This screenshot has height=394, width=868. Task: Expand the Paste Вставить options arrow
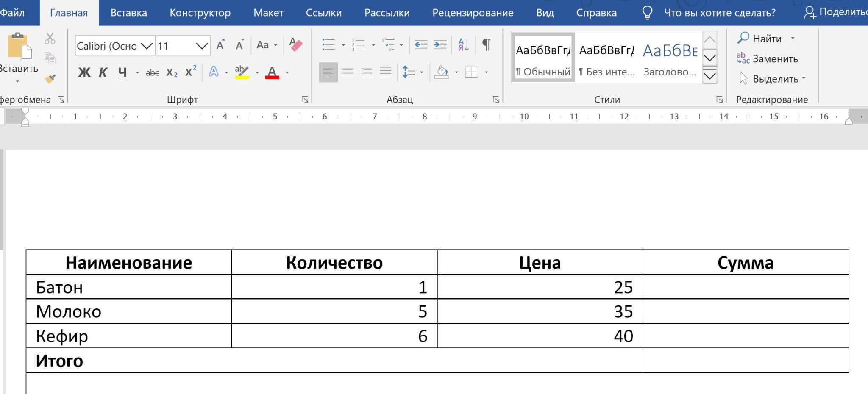[17, 81]
